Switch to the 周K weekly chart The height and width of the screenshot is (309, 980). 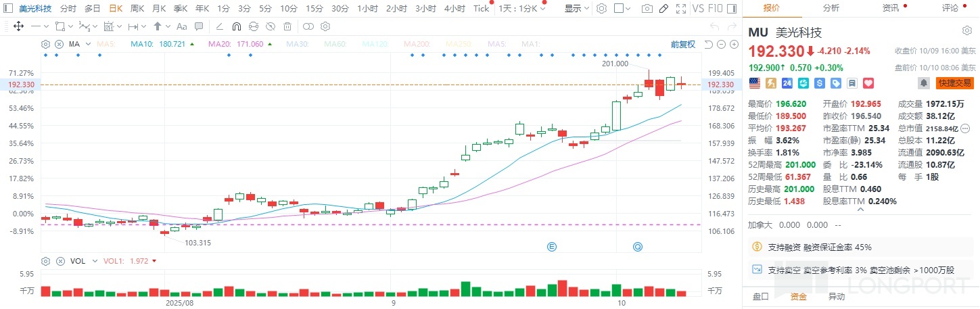pos(137,8)
